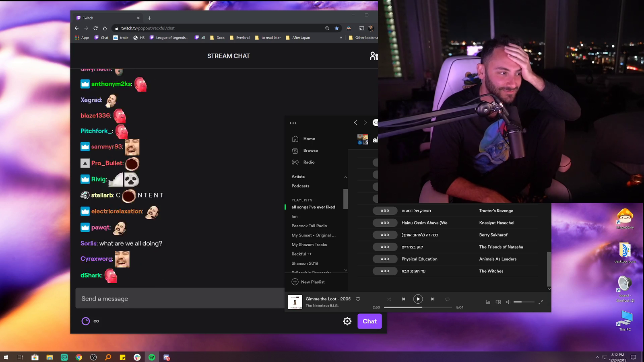644x362 pixels.
Task: Skip to the next Spotify track
Action: click(x=433, y=299)
